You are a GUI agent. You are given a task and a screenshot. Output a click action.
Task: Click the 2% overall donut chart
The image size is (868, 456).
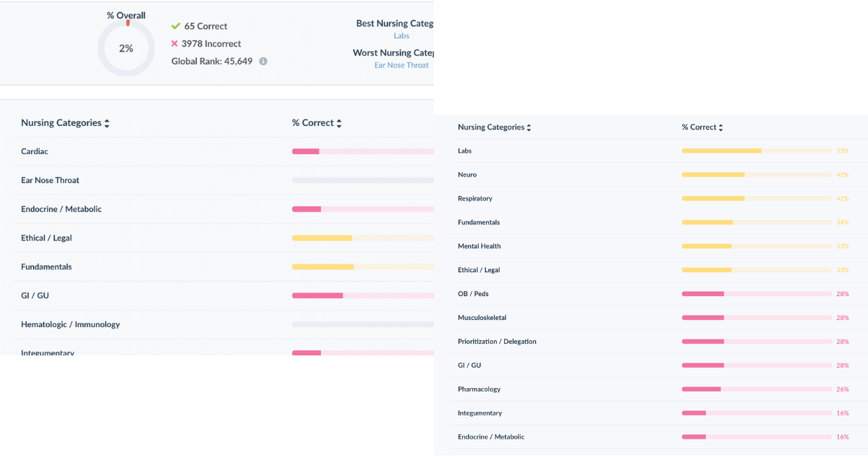(126, 48)
